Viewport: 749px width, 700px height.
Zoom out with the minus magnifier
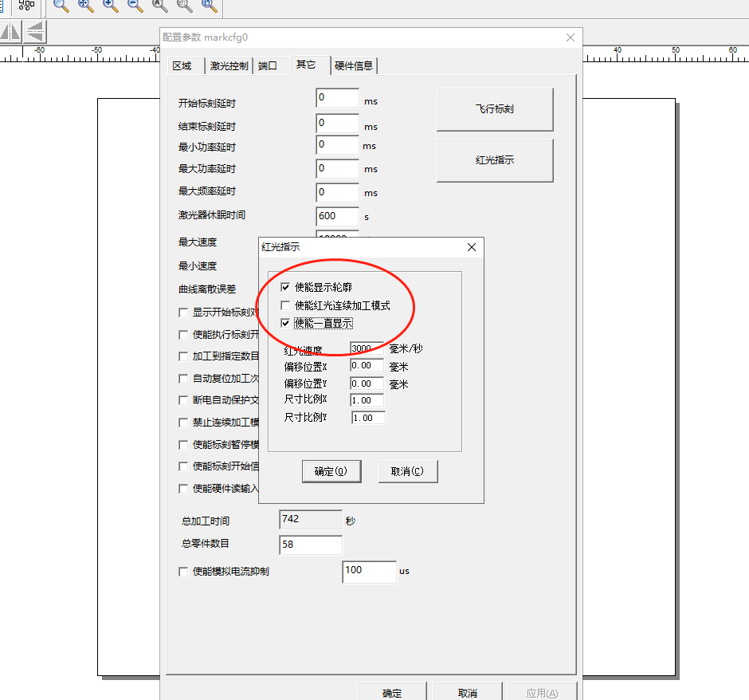pos(135,6)
